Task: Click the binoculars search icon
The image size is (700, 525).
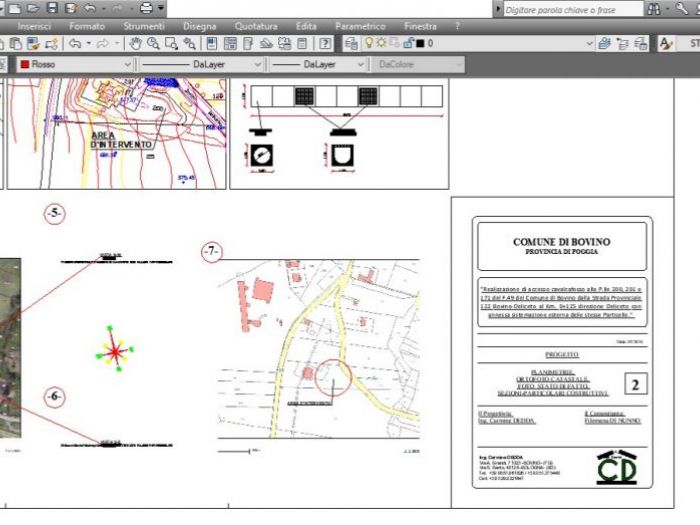Action: [654, 9]
